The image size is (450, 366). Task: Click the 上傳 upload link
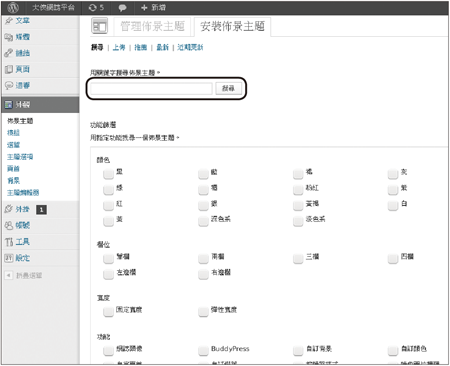(119, 47)
